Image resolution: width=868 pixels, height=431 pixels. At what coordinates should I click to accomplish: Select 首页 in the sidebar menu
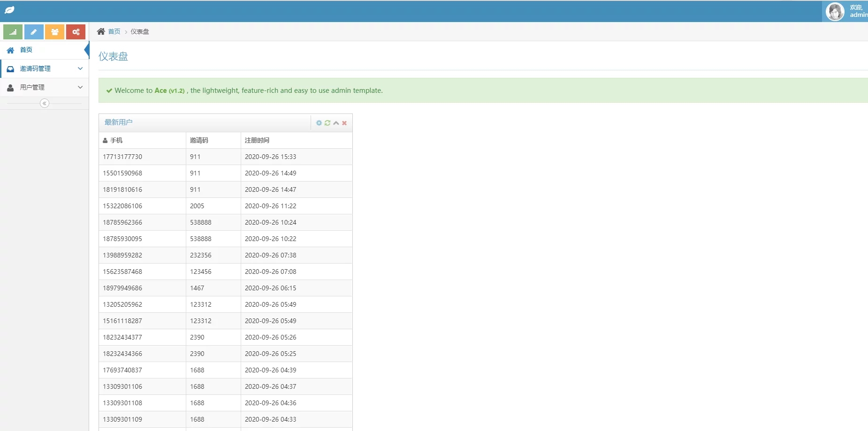coord(26,50)
